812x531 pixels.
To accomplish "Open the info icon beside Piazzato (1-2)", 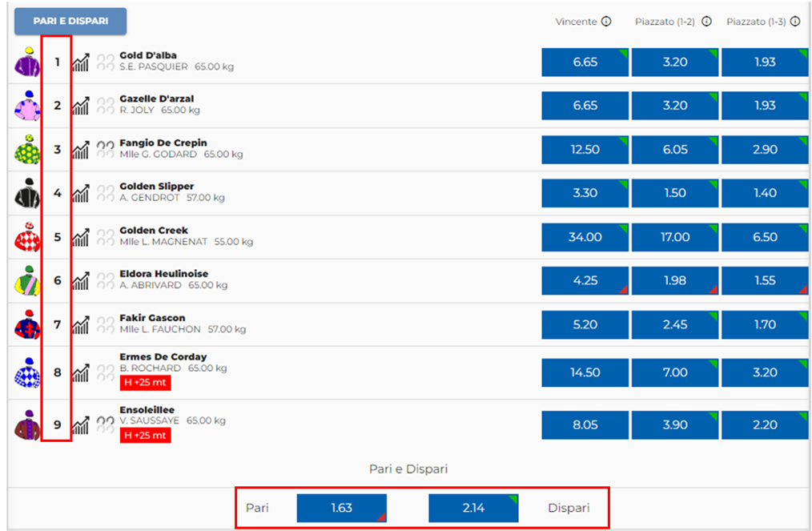I will 706,22.
